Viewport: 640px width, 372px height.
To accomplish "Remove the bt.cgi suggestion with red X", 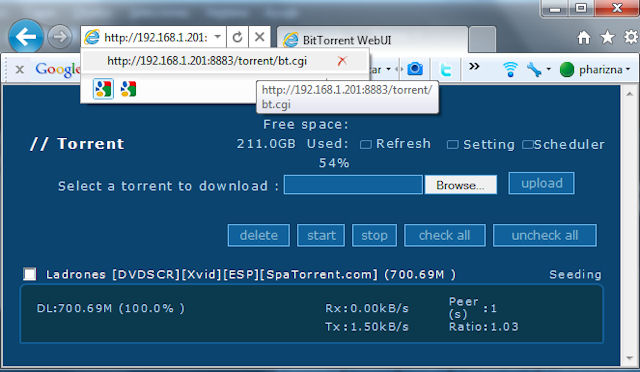I will click(342, 61).
